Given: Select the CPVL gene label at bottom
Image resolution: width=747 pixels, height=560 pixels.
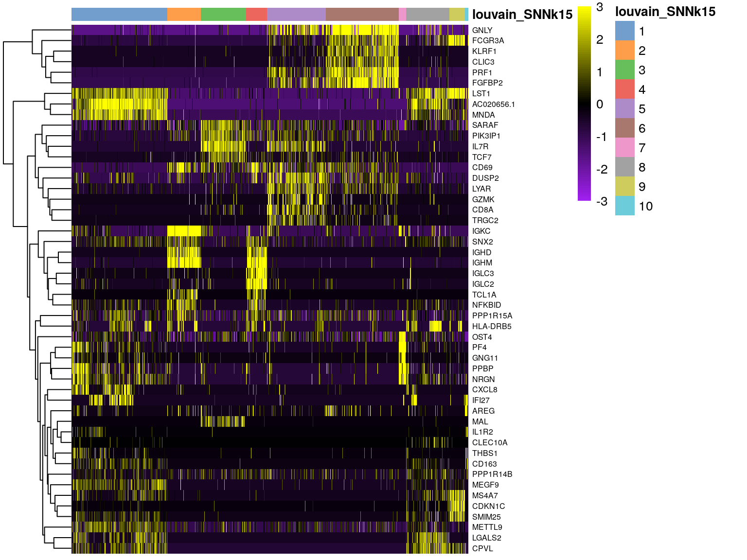Looking at the screenshot, I should [482, 549].
